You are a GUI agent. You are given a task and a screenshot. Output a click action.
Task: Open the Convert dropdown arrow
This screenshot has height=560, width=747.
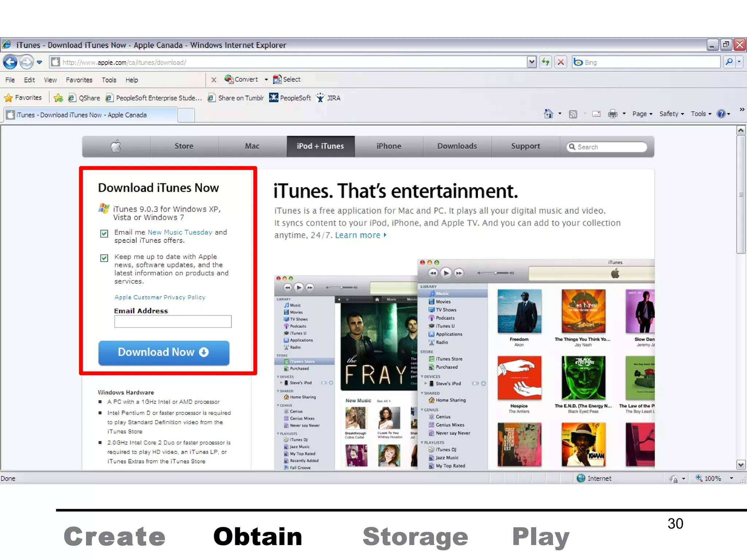(x=266, y=79)
